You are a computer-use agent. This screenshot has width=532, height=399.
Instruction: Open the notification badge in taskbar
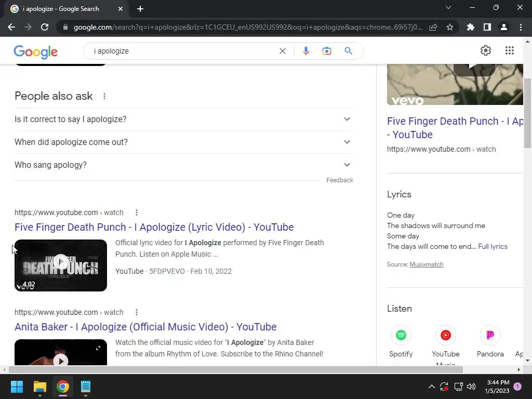(517, 387)
